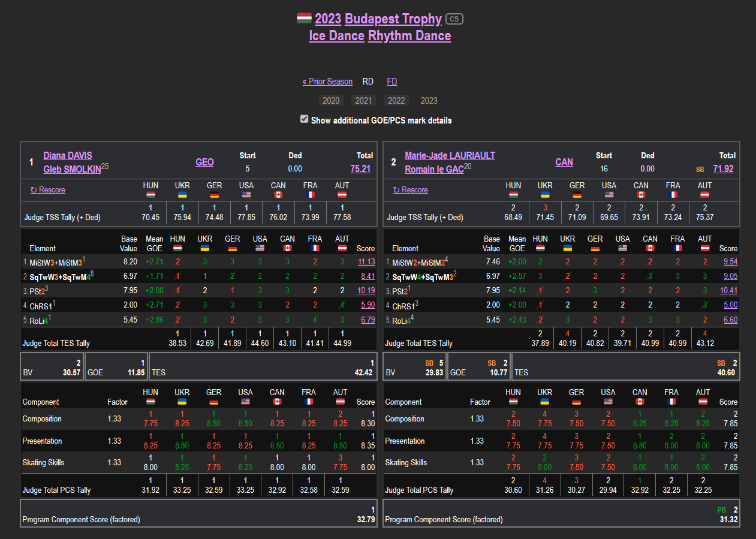This screenshot has width=756, height=539.
Task: Click Canada flag in Davis/Smolkin Component table header
Action: (x=277, y=402)
